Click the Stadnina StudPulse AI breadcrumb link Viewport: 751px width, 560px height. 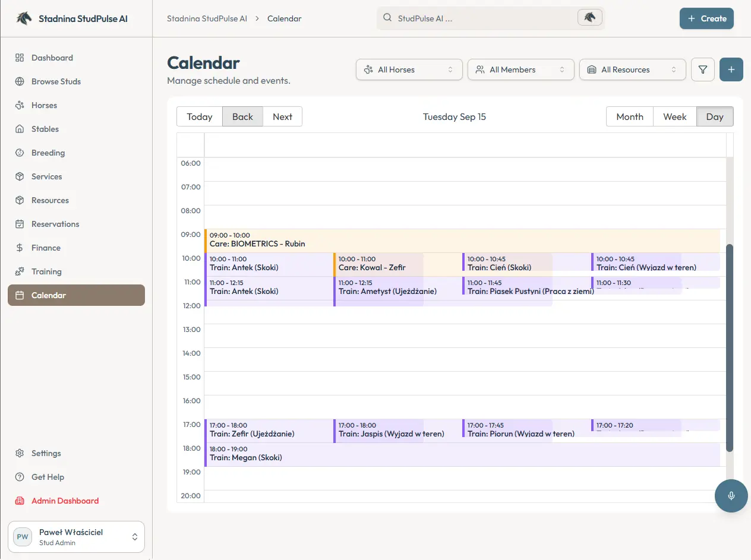[207, 18]
